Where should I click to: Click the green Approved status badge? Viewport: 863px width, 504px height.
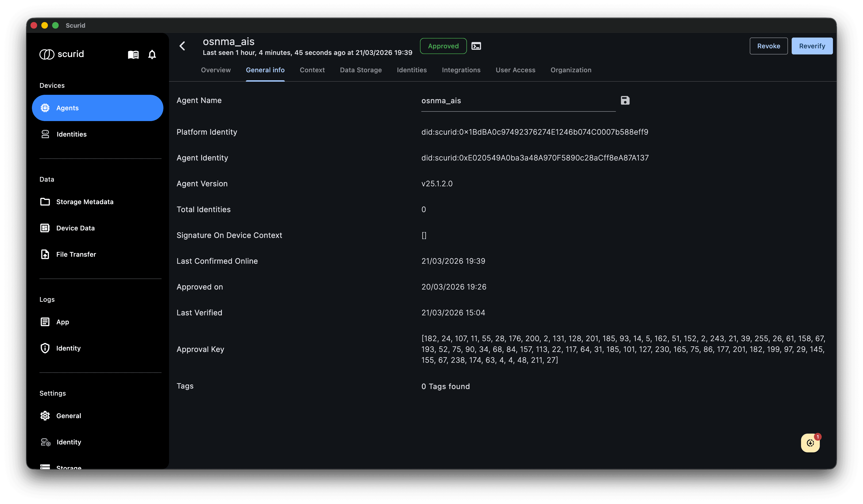(443, 46)
